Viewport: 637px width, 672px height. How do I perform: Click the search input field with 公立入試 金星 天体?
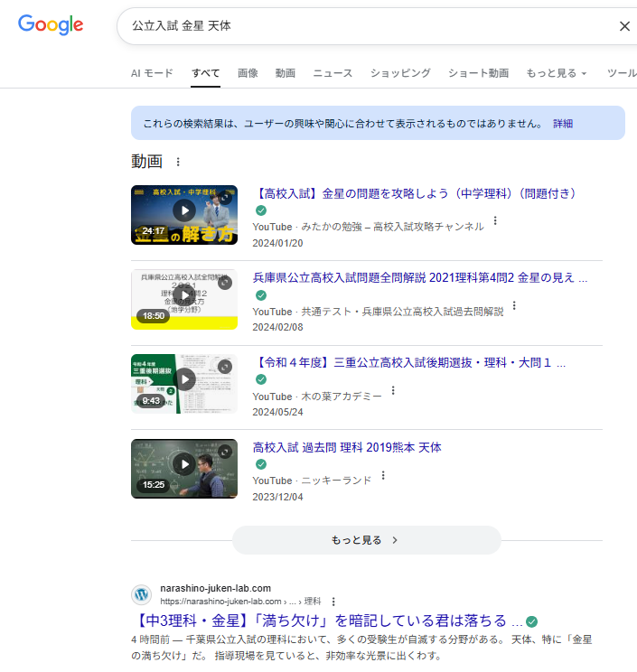pyautogui.click(x=361, y=26)
